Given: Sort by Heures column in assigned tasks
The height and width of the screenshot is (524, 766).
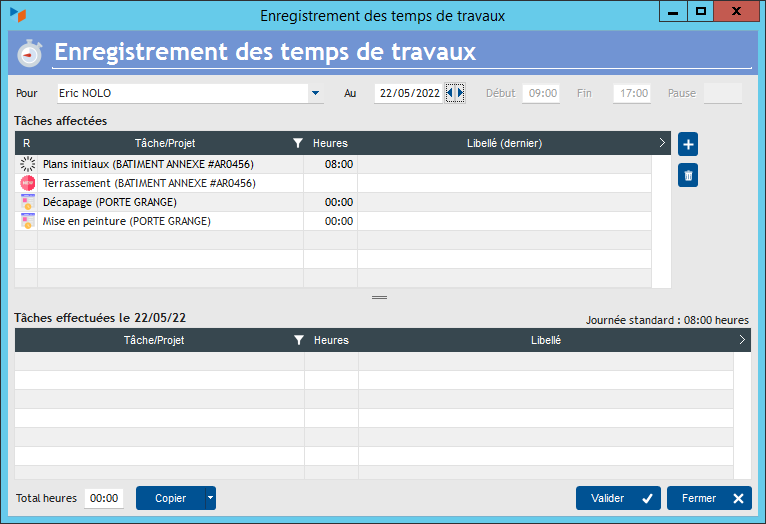Looking at the screenshot, I should pos(330,144).
